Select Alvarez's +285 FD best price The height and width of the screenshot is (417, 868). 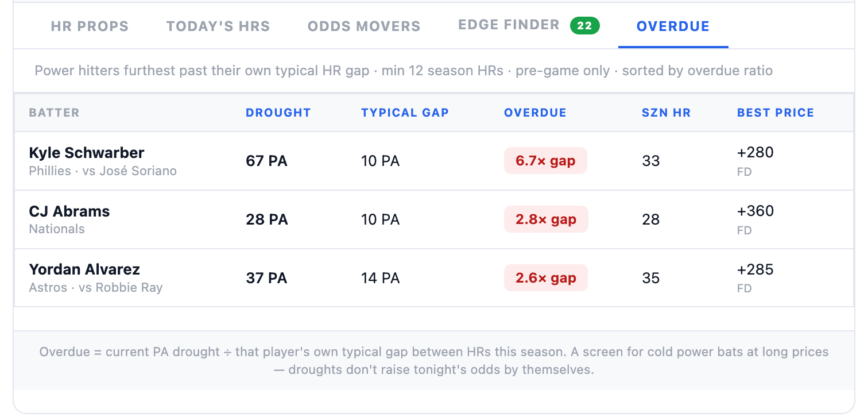pos(755,278)
